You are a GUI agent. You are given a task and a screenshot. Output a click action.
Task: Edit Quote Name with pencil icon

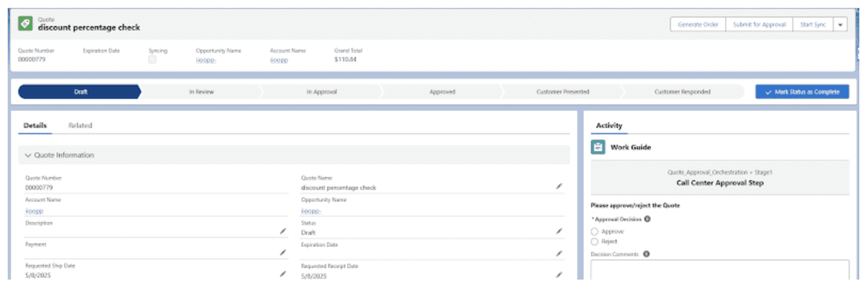tap(558, 187)
